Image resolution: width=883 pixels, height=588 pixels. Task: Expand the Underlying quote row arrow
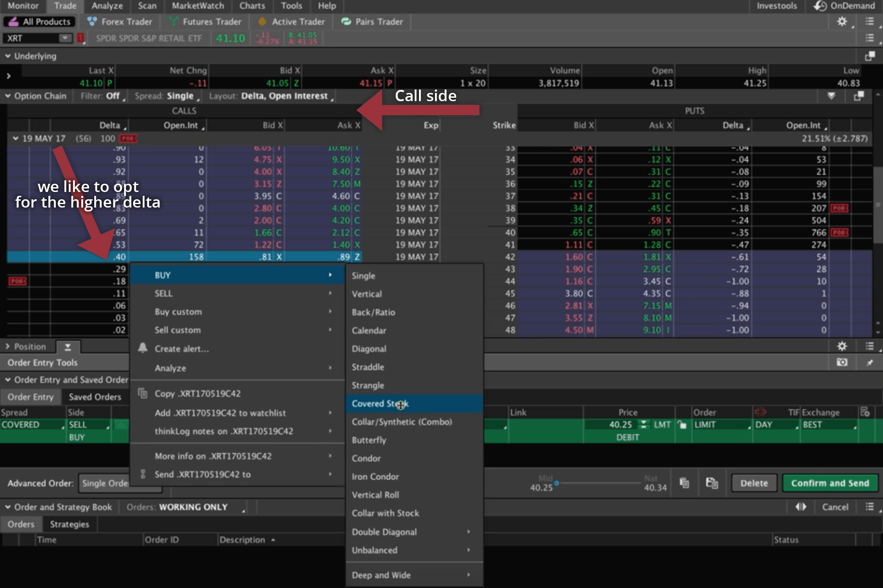click(8, 76)
